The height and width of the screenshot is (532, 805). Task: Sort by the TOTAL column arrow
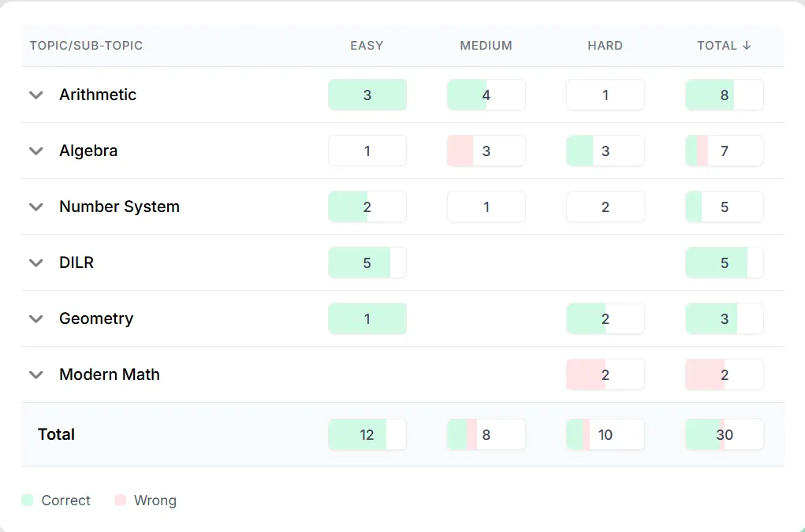tap(747, 46)
